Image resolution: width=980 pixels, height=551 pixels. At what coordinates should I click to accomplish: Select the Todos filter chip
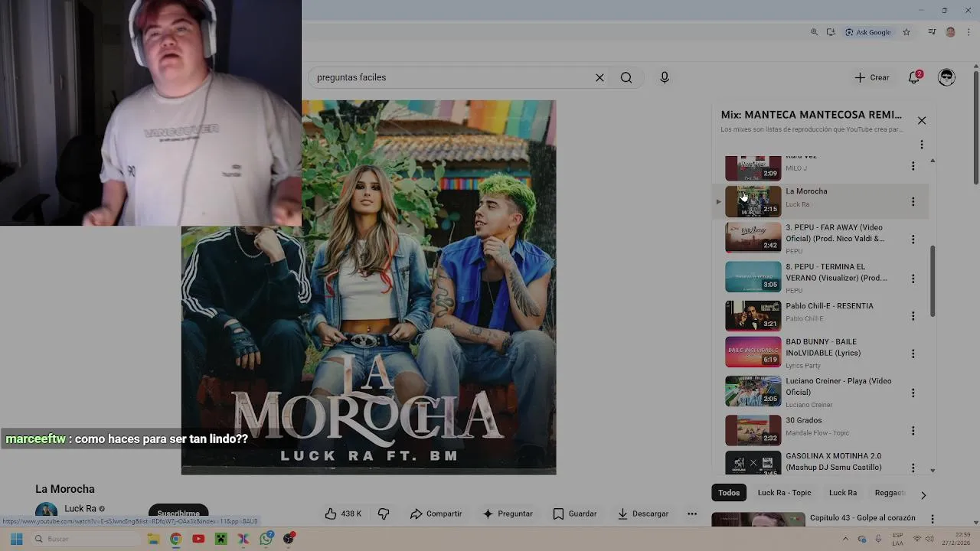(x=729, y=493)
